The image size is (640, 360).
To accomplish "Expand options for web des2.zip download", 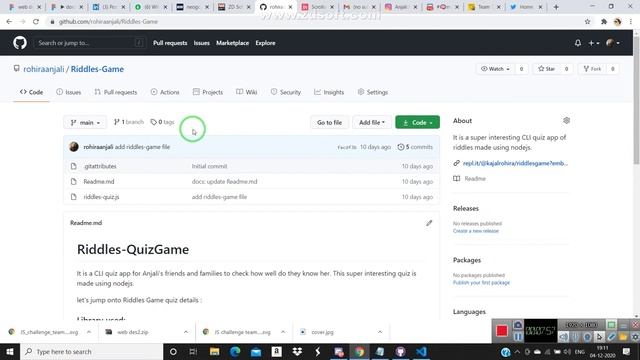I will coord(186,332).
